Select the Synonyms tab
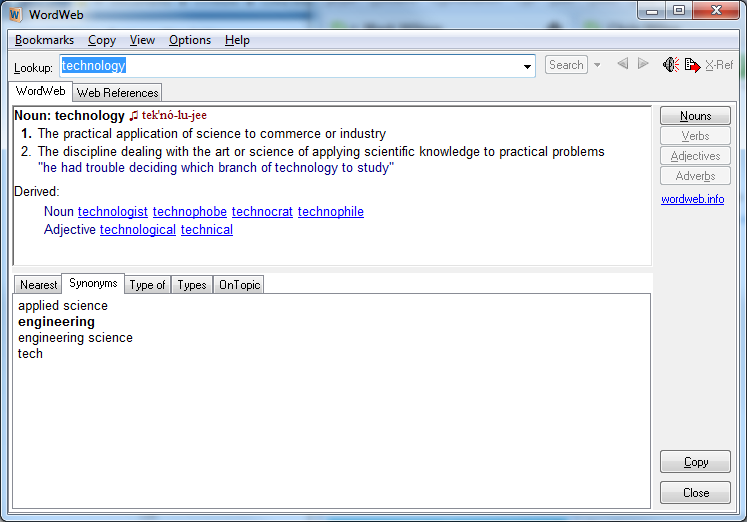Screen dimensions: 747x522 coord(93,283)
